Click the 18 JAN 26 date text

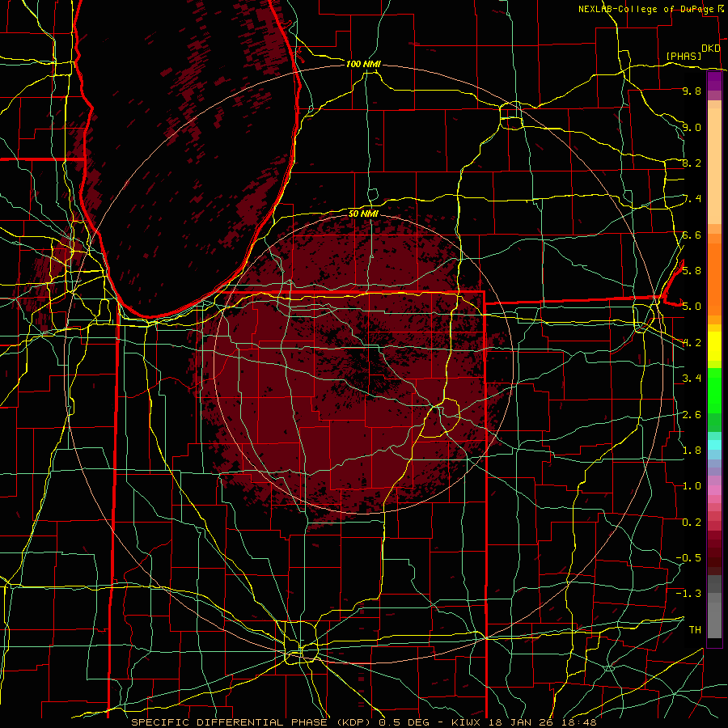[520, 722]
